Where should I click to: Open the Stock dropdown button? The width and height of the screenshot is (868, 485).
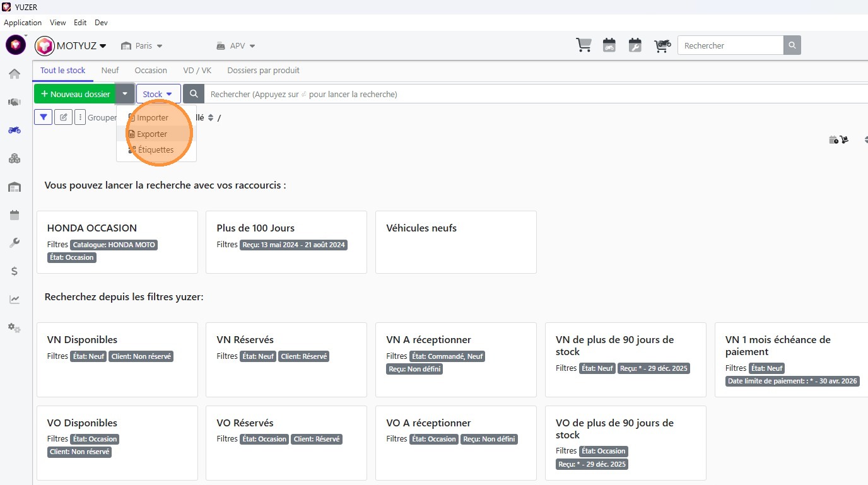(x=158, y=94)
